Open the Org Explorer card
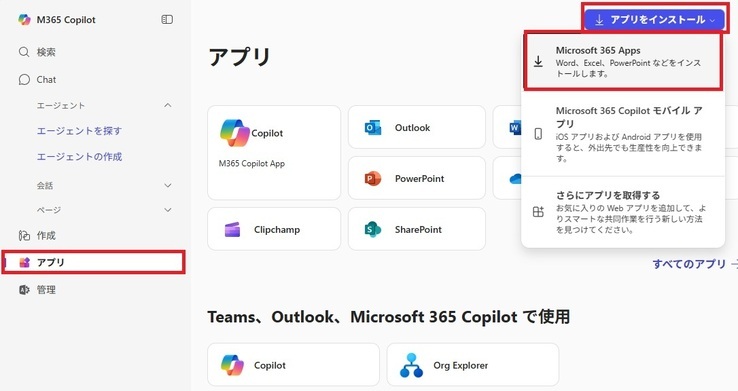 (x=473, y=365)
